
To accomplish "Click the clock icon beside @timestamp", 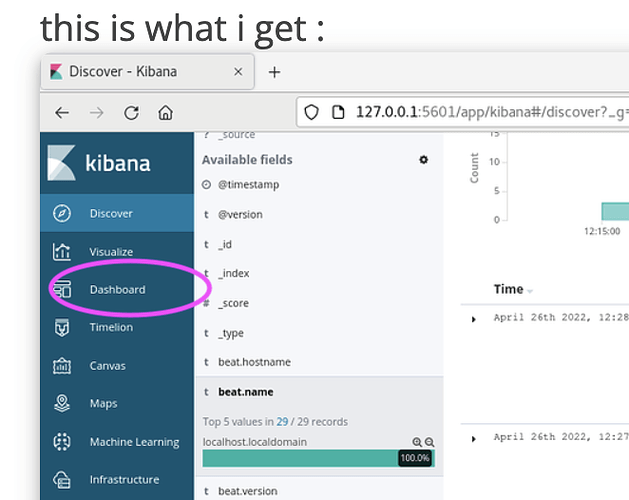I will coord(206,185).
